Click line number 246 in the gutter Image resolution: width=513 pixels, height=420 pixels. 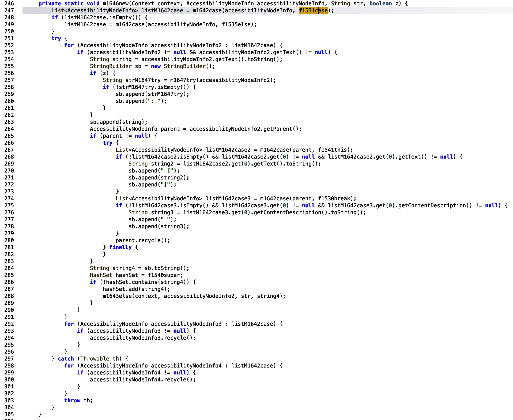pos(9,3)
